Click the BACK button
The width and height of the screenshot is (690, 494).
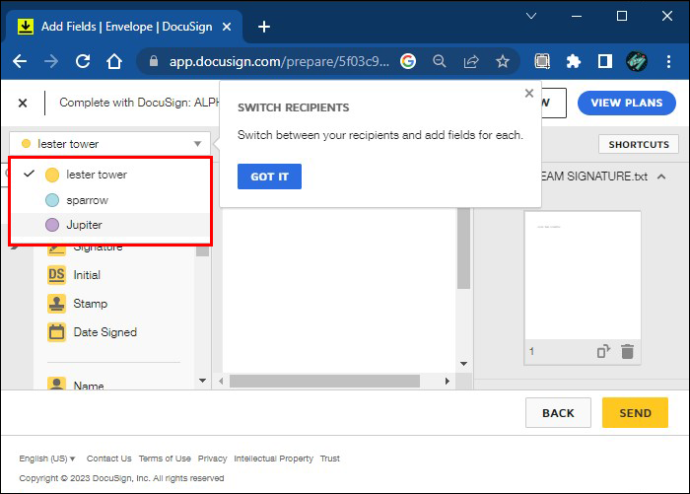[558, 413]
